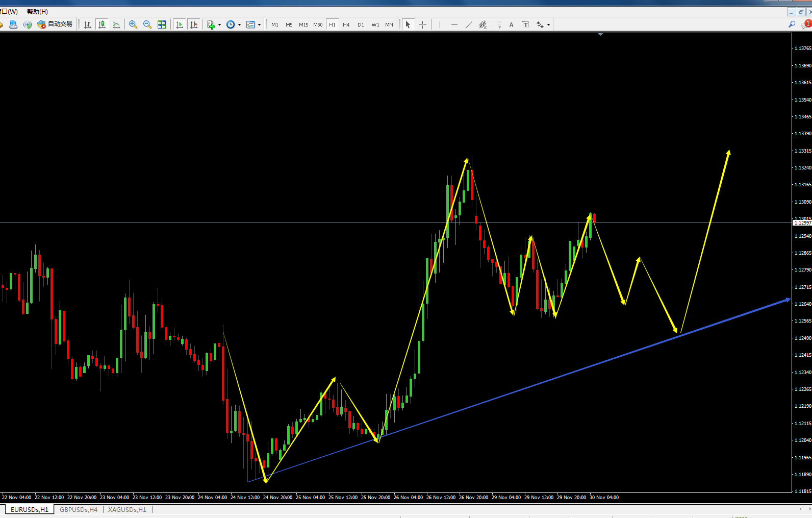
Task: Click current price label 1.12997
Action: (802, 223)
